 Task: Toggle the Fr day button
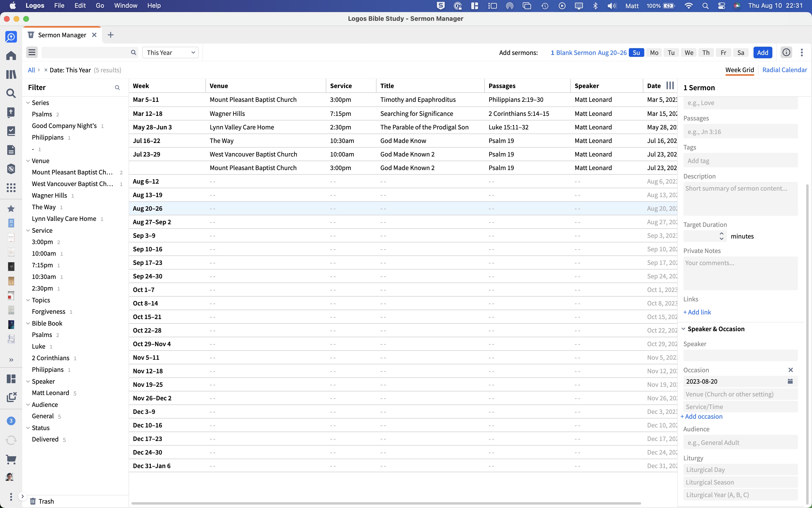click(x=723, y=53)
